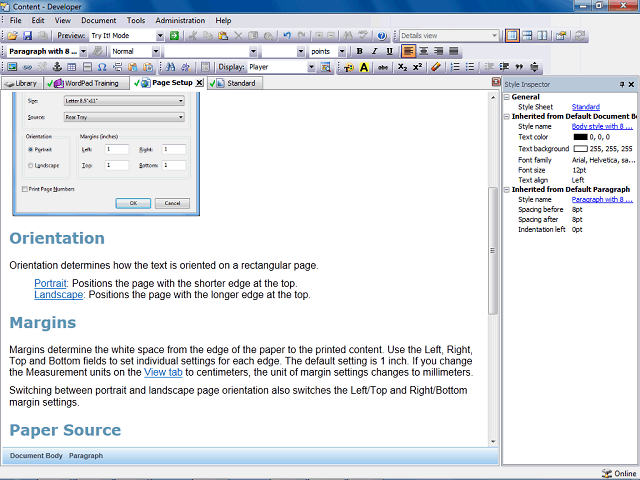Toggle italic formatting
Viewport: 640px width, 480px height.
pos(374,51)
